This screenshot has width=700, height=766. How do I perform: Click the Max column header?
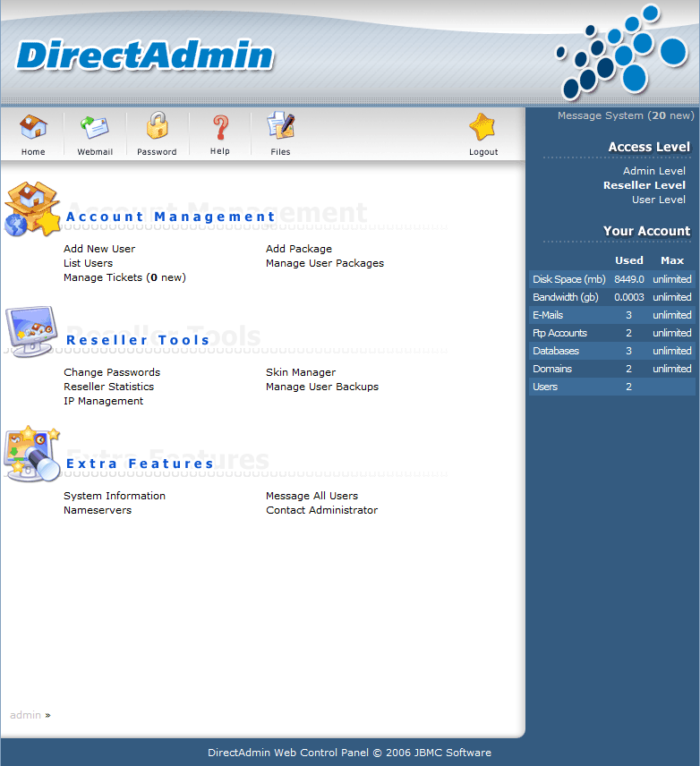pos(672,260)
